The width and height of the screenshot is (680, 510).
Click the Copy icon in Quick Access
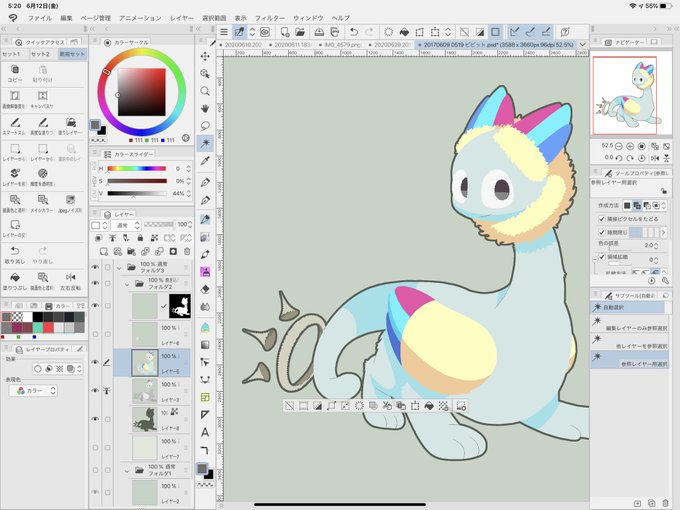[15, 74]
